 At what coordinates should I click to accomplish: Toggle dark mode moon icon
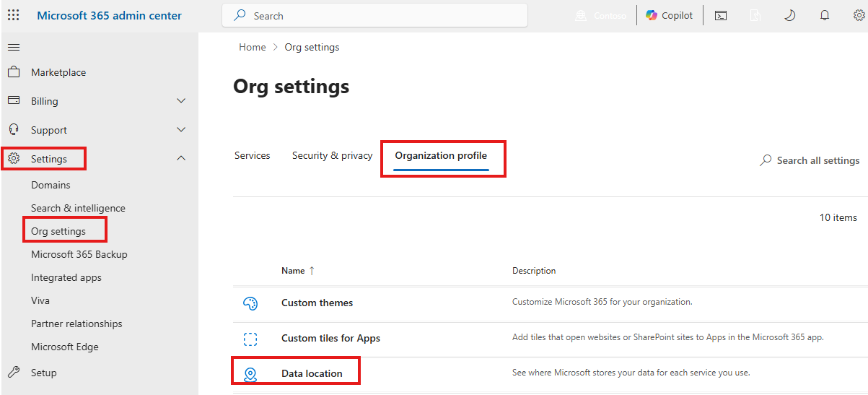click(789, 16)
